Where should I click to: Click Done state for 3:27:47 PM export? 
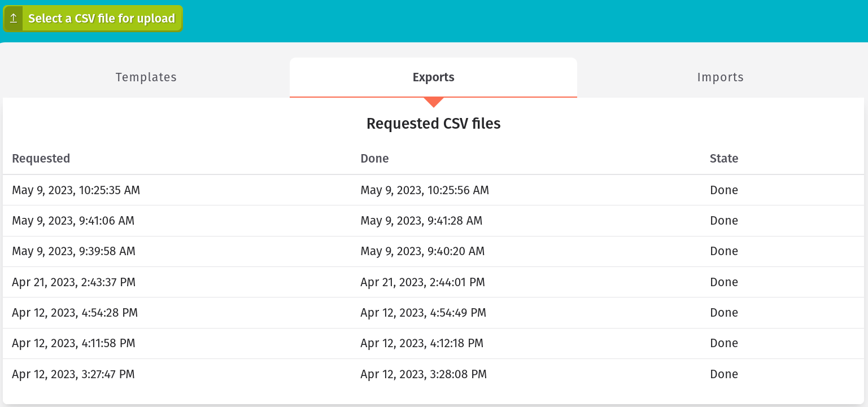724,374
